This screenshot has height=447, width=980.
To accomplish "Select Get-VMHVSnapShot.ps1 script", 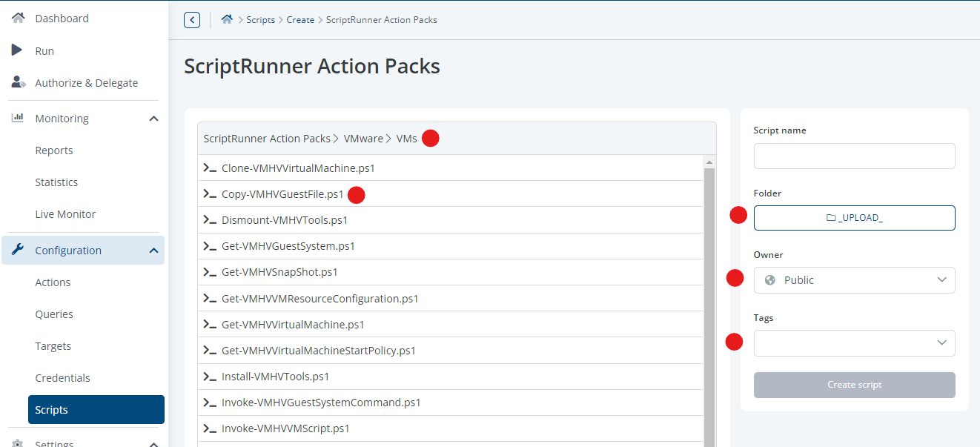I will 450,272.
